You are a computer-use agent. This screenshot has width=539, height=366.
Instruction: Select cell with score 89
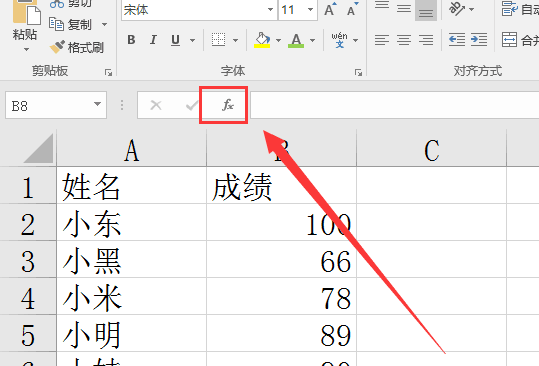(x=282, y=334)
